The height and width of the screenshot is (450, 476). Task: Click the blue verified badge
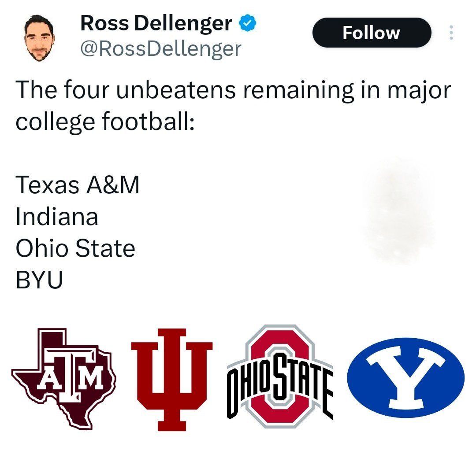248,23
